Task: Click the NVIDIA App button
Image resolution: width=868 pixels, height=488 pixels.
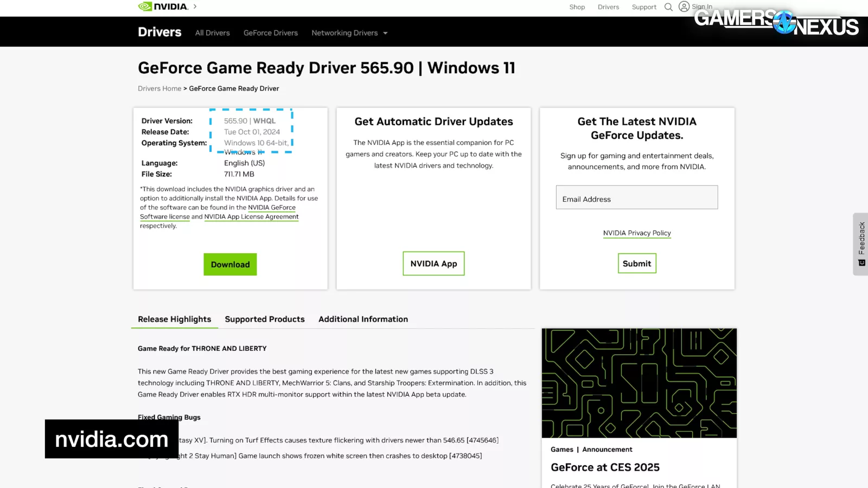Action: [x=433, y=264]
